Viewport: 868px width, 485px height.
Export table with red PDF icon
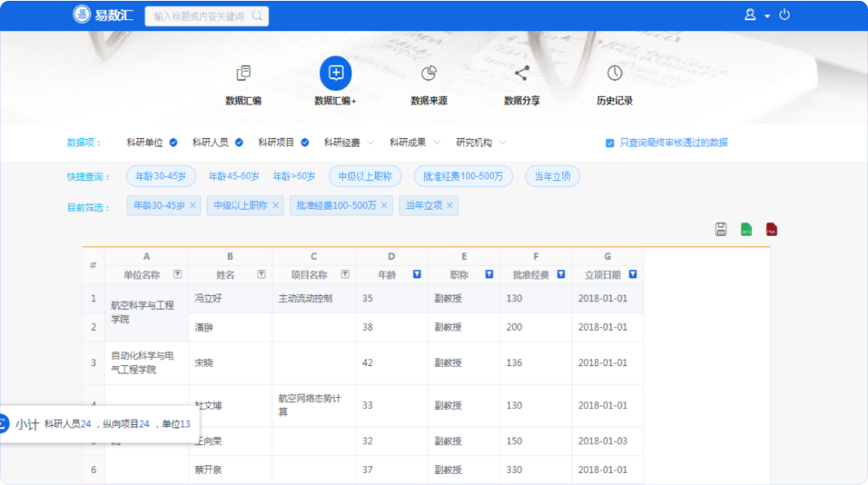[x=772, y=229]
